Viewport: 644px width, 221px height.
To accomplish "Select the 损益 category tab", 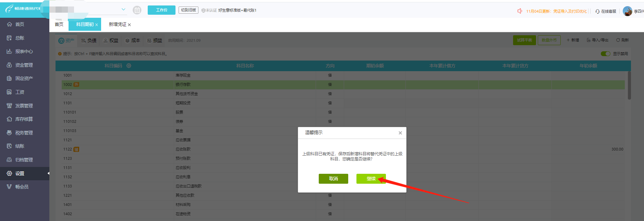I will click(x=155, y=40).
